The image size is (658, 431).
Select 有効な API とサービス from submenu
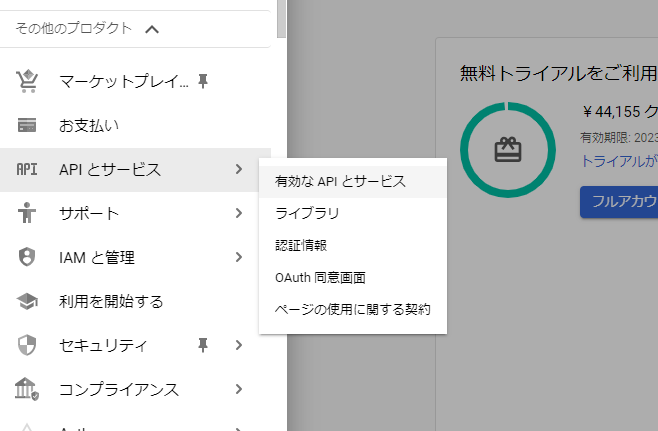353,182
